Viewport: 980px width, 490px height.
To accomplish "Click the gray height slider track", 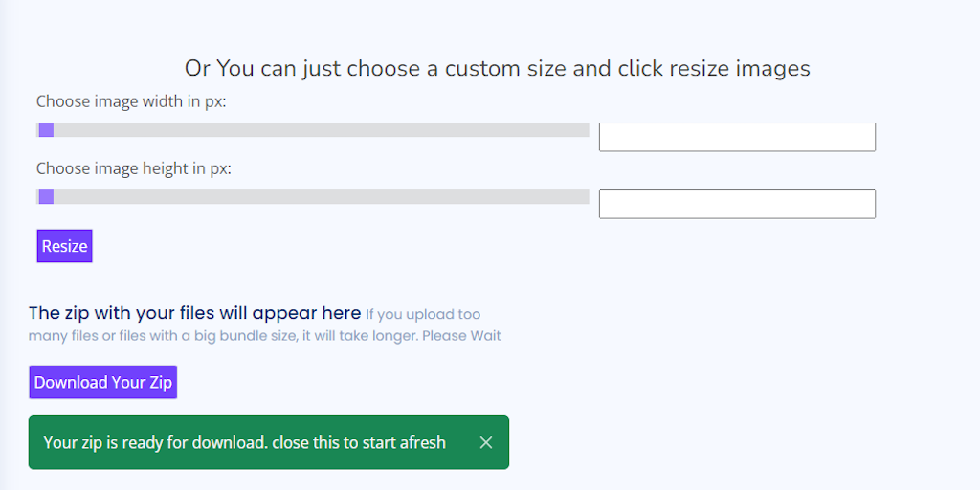I will (316, 197).
